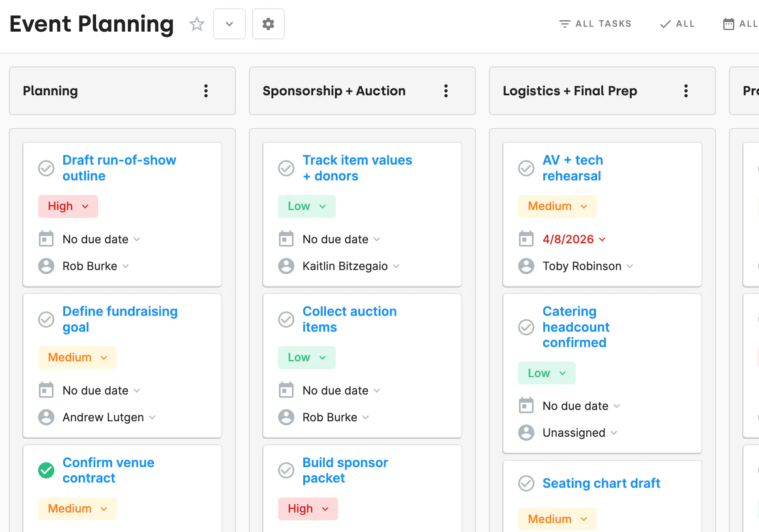
Task: Change High priority on Build sponsor packet
Action: click(308, 509)
